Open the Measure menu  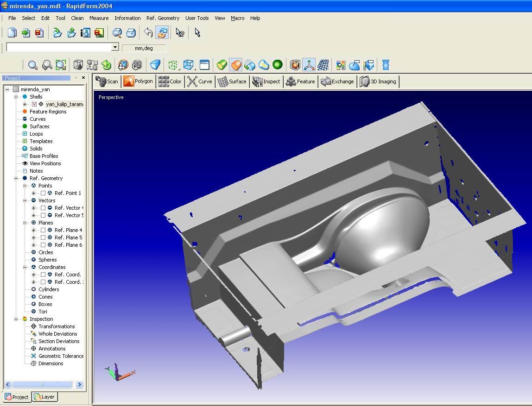click(x=99, y=18)
